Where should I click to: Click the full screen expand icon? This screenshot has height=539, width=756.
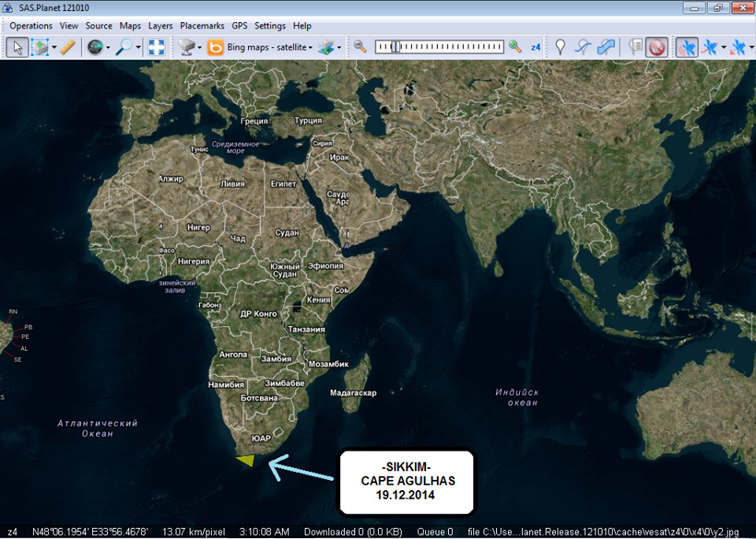tap(156, 47)
